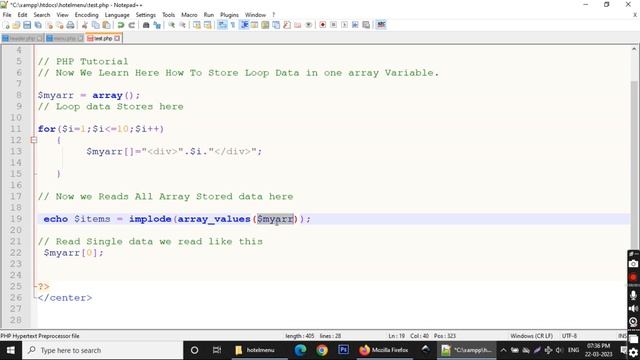Toggle the Indent Guide toolbar button
This screenshot has width=640, height=360.
click(x=244, y=25)
